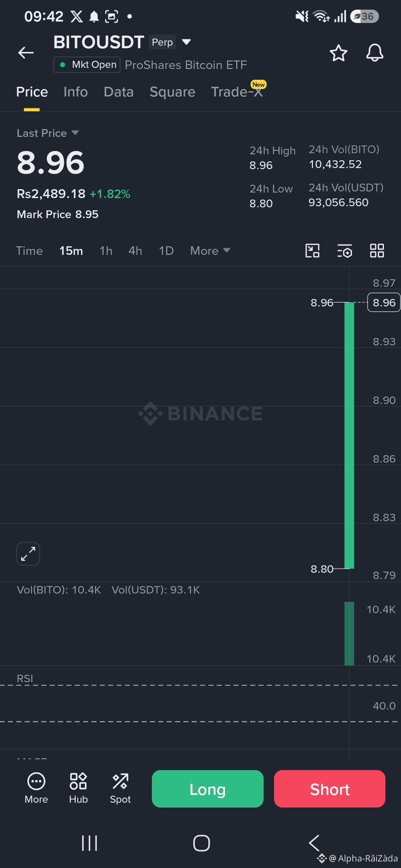This screenshot has height=868, width=401.
Task: Open the Trade-X tab
Action: (237, 92)
